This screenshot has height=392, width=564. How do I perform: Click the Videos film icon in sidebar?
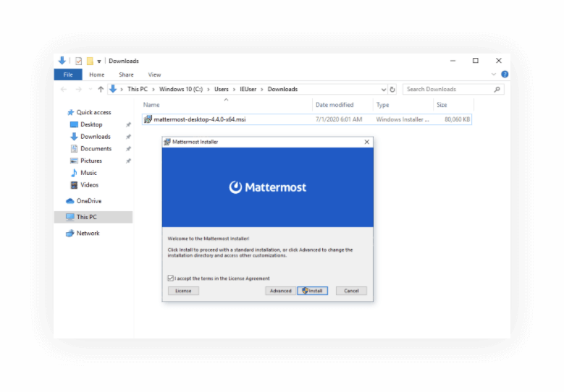point(74,184)
